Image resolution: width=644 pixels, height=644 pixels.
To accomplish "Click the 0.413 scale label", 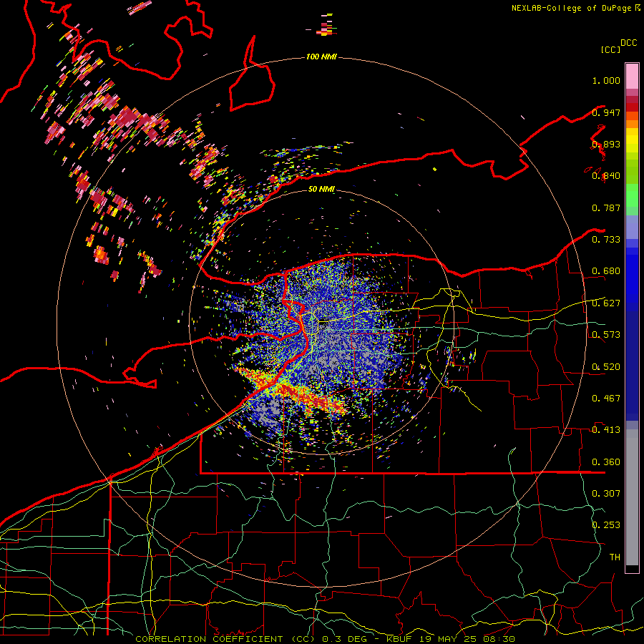I will (x=606, y=430).
